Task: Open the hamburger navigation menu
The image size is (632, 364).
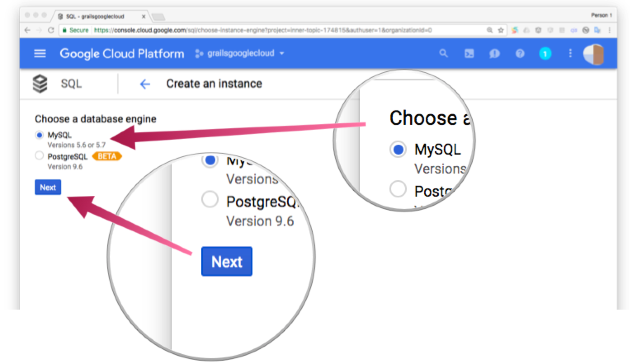Action: [x=40, y=54]
